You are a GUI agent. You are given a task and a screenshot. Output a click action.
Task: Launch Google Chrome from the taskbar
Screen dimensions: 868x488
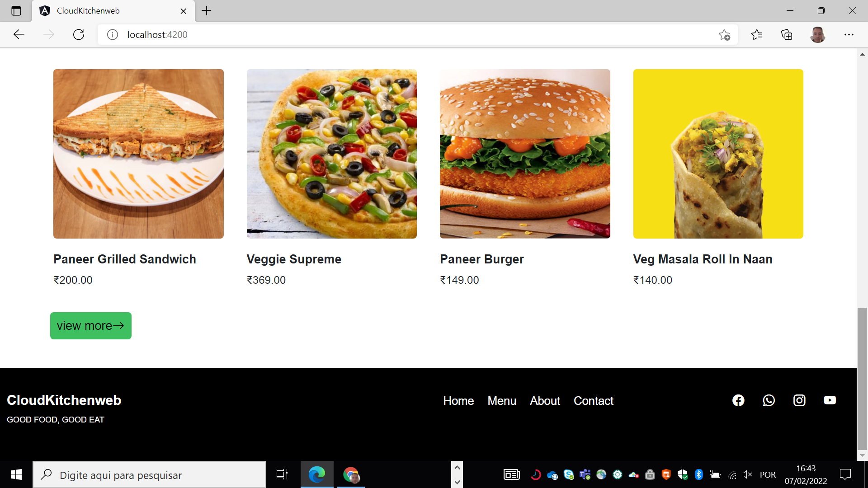tap(351, 474)
